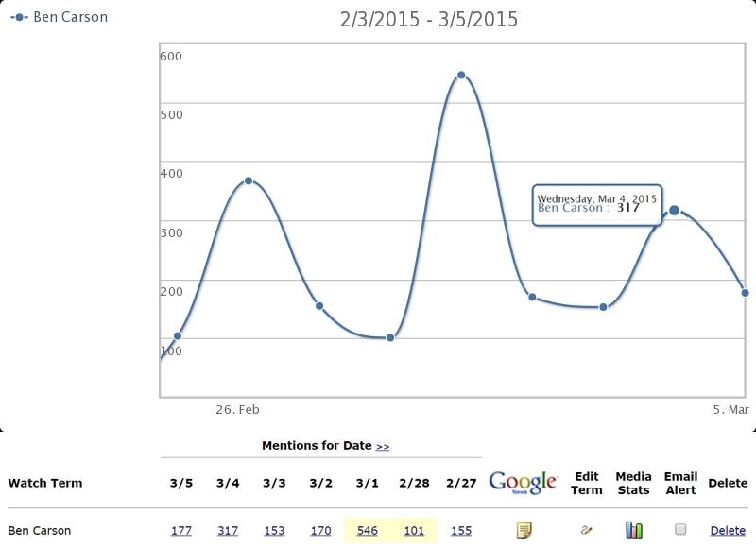Click the lowest data point near 100
The image size is (756, 548).
(390, 337)
